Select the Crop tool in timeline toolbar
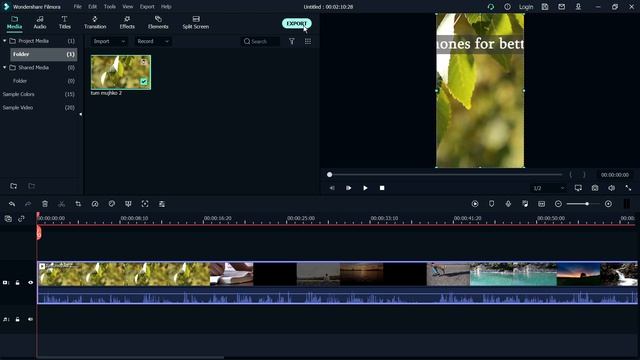This screenshot has height=360, width=640. 78,204
